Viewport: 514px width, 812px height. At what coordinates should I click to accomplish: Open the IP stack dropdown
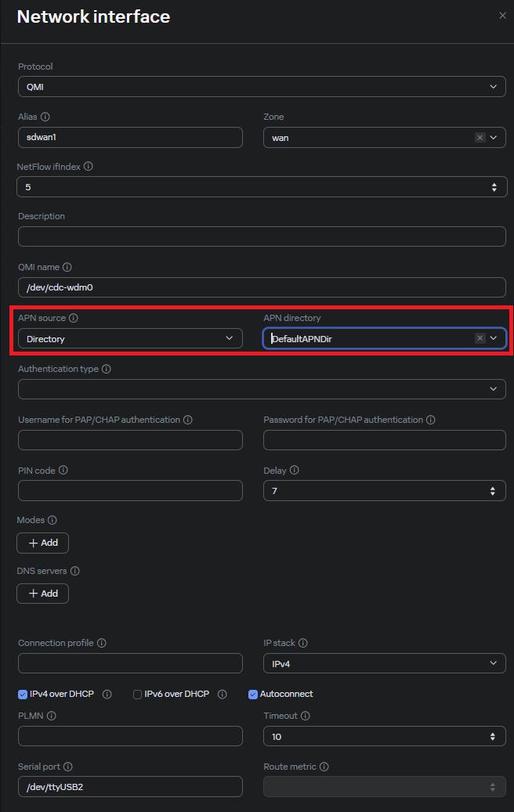pos(384,663)
